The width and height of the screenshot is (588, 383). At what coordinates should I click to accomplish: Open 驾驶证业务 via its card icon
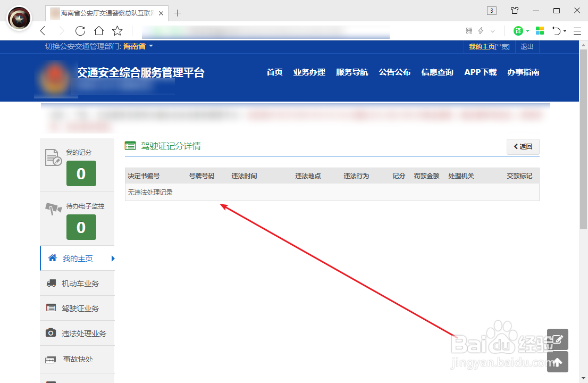point(51,308)
